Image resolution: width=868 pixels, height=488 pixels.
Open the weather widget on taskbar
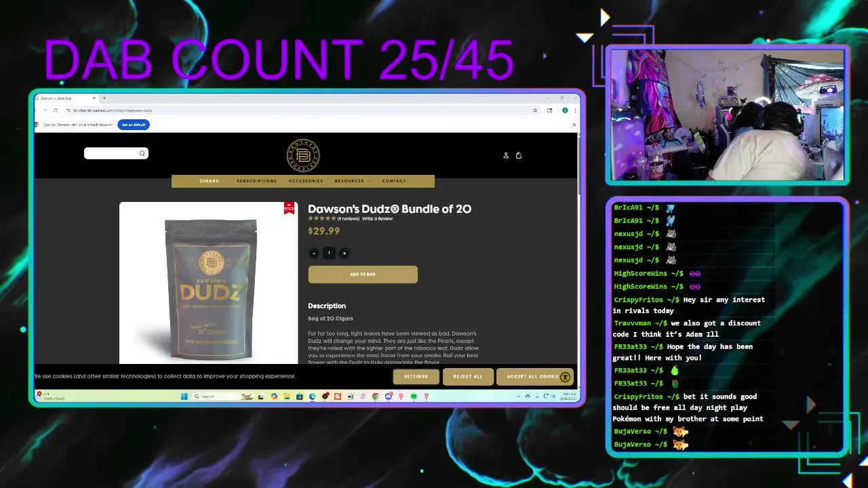52,396
